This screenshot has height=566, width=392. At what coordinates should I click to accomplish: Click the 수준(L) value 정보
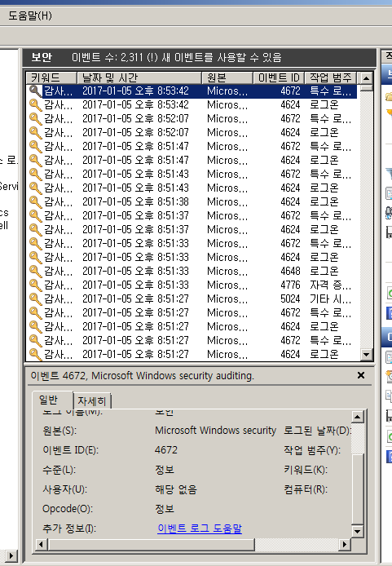coord(165,470)
